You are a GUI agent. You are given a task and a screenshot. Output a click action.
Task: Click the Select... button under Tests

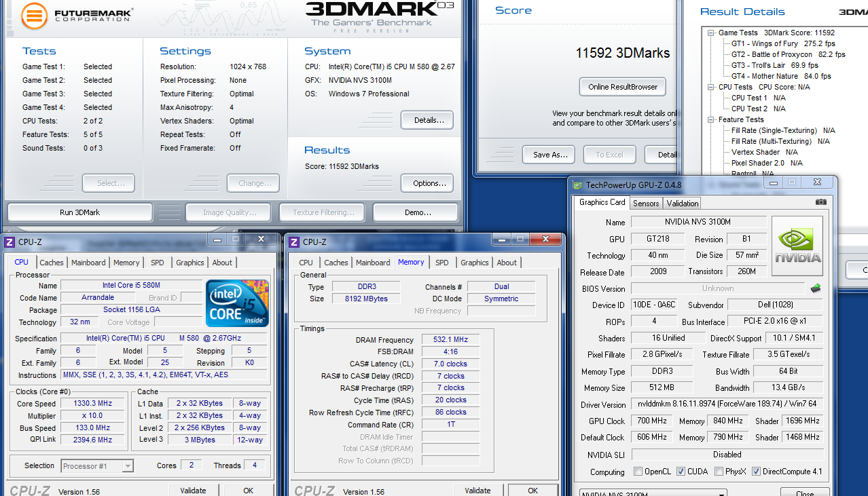click(x=109, y=183)
